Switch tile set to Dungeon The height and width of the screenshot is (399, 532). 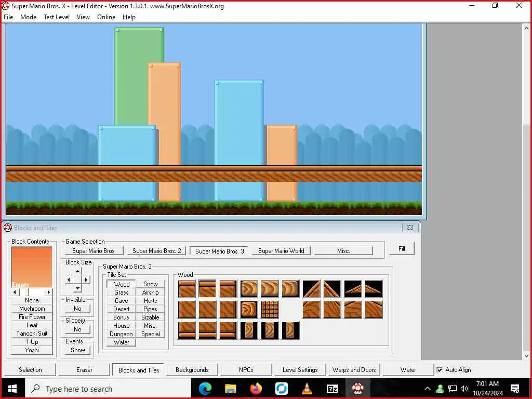click(121, 334)
